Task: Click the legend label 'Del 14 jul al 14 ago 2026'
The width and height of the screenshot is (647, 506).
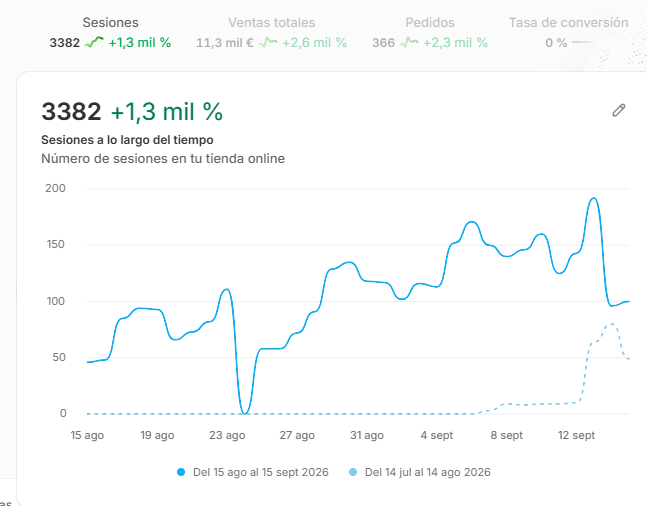Action: (427, 472)
